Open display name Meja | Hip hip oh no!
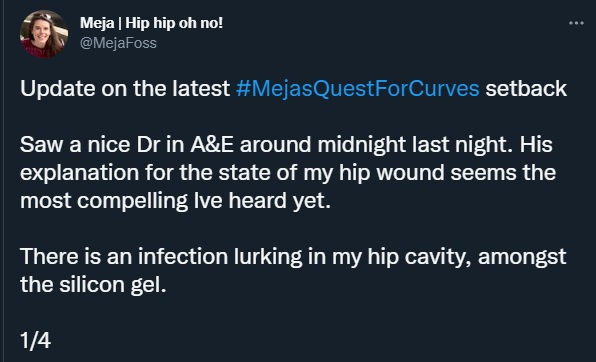 151,23
